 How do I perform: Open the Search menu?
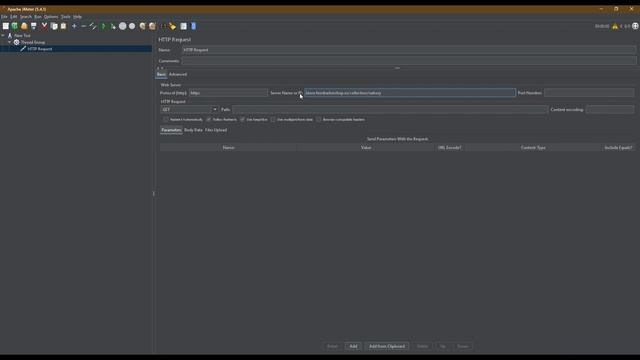(x=26, y=17)
